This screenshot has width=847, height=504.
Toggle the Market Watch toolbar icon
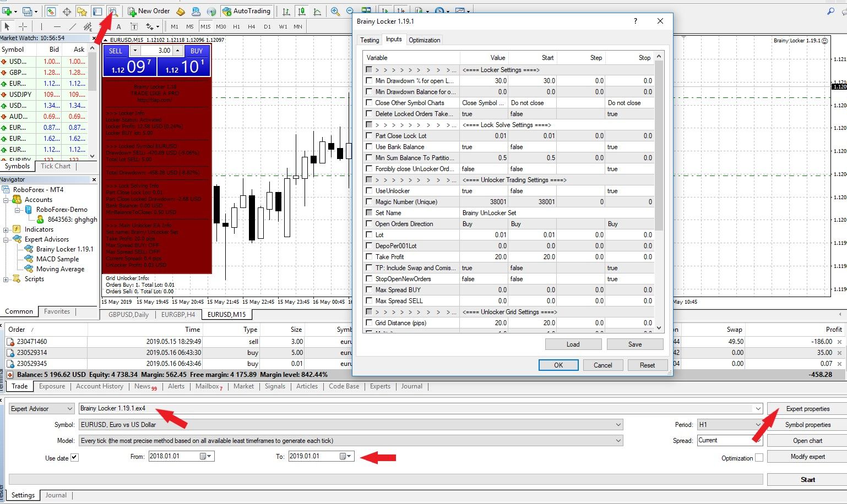point(51,11)
